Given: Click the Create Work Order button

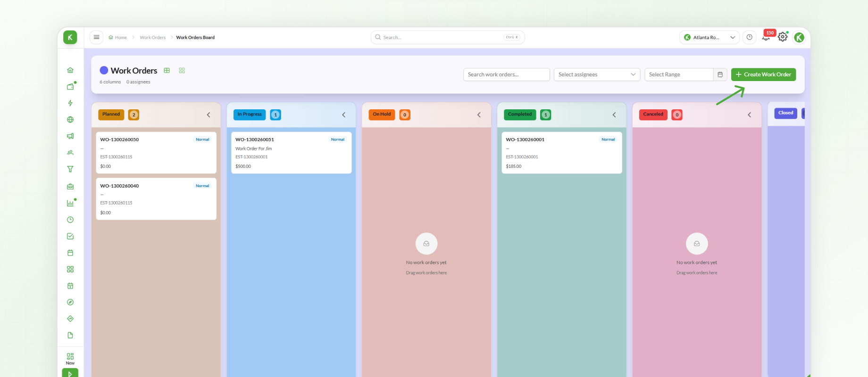Looking at the screenshot, I should (x=763, y=74).
